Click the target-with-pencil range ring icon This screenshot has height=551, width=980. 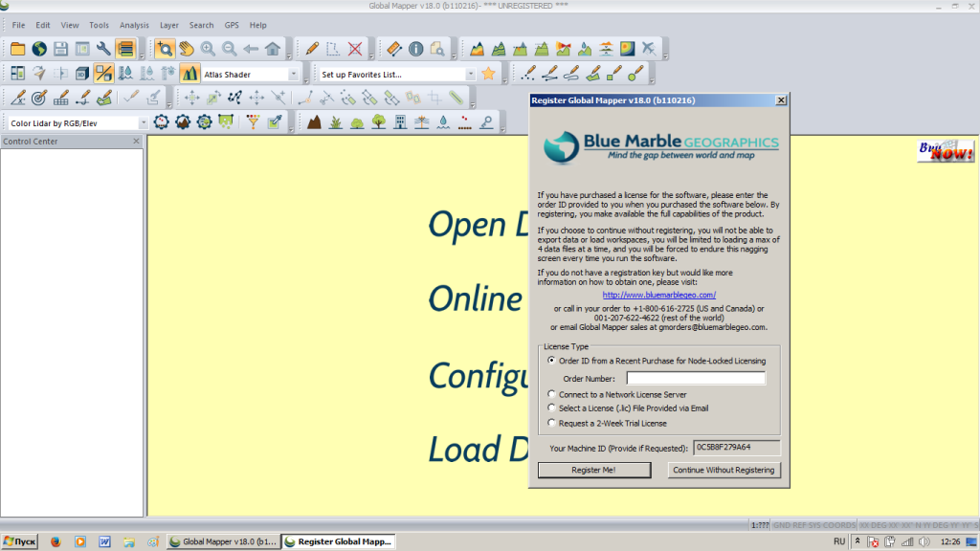point(39,99)
